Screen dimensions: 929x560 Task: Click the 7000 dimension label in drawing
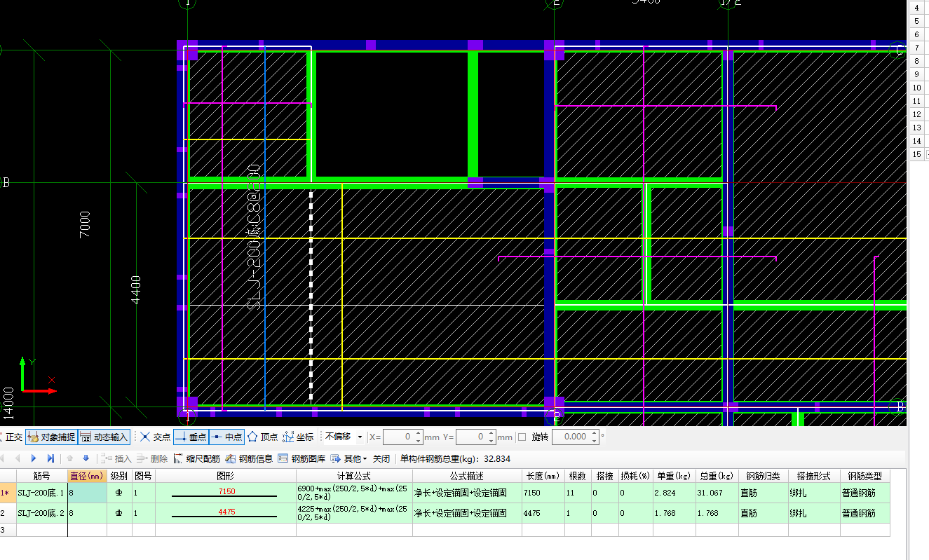coord(85,224)
